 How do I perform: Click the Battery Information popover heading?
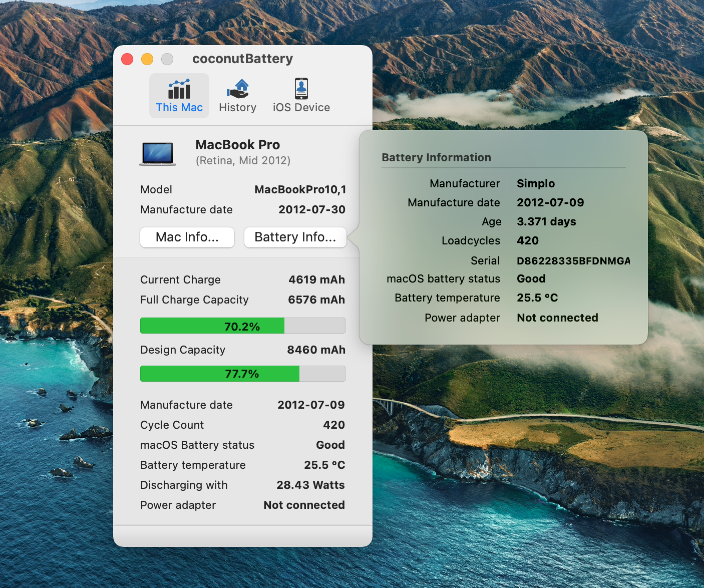(436, 158)
